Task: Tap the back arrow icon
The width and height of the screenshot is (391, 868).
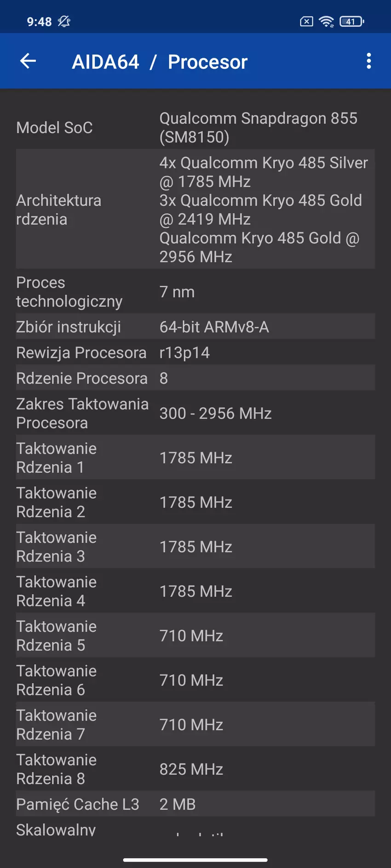Action: 28,61
